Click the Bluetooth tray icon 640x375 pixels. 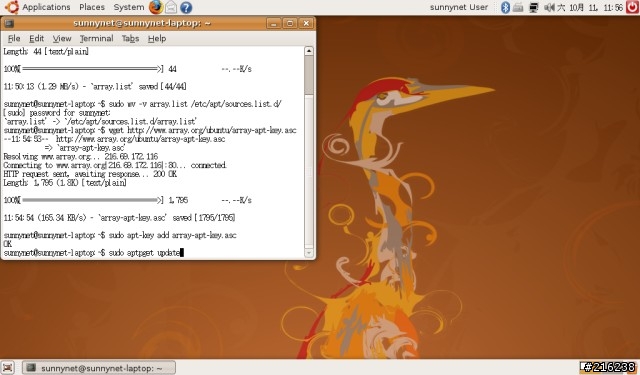coord(505,7)
